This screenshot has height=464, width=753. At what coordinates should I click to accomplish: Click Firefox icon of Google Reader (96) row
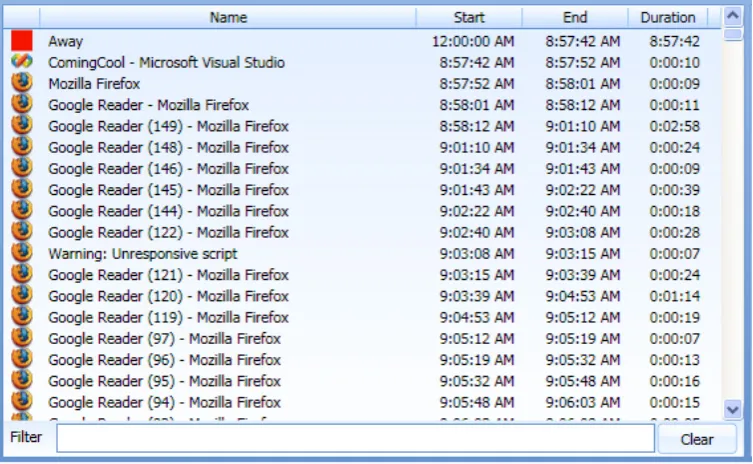click(x=22, y=358)
